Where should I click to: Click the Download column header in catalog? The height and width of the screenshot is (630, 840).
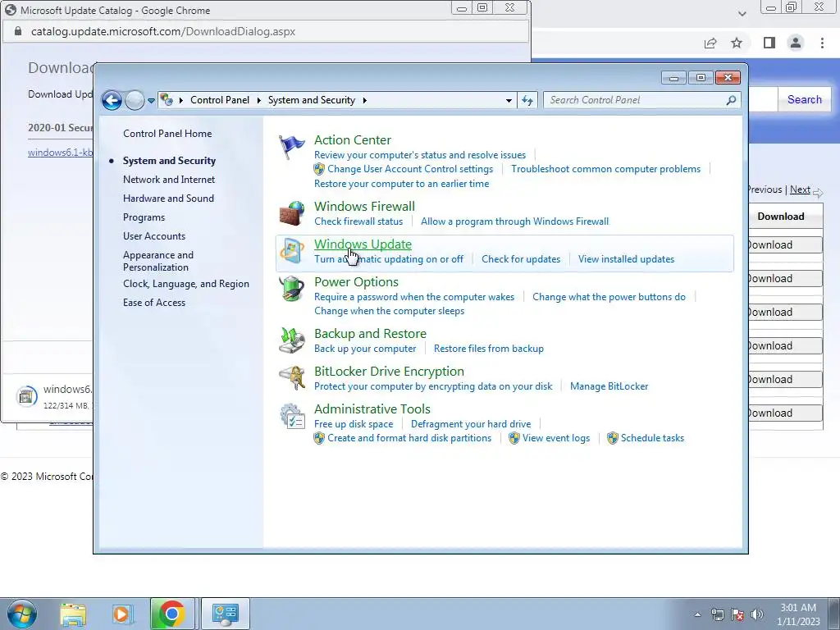click(x=781, y=217)
